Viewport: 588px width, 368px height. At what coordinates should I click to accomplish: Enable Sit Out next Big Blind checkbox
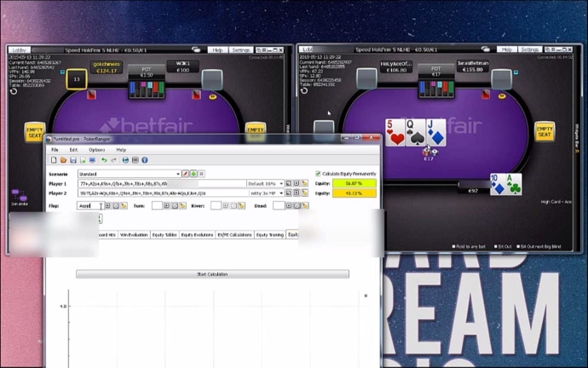[518, 246]
